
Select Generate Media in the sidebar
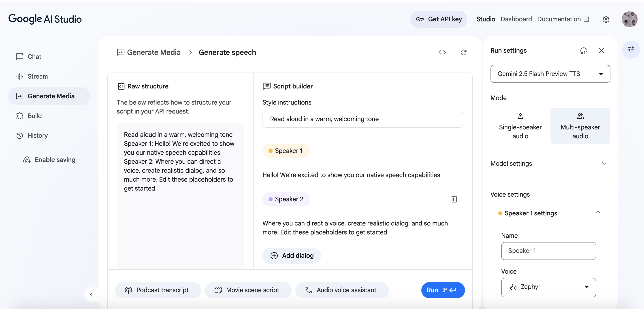(x=49, y=96)
